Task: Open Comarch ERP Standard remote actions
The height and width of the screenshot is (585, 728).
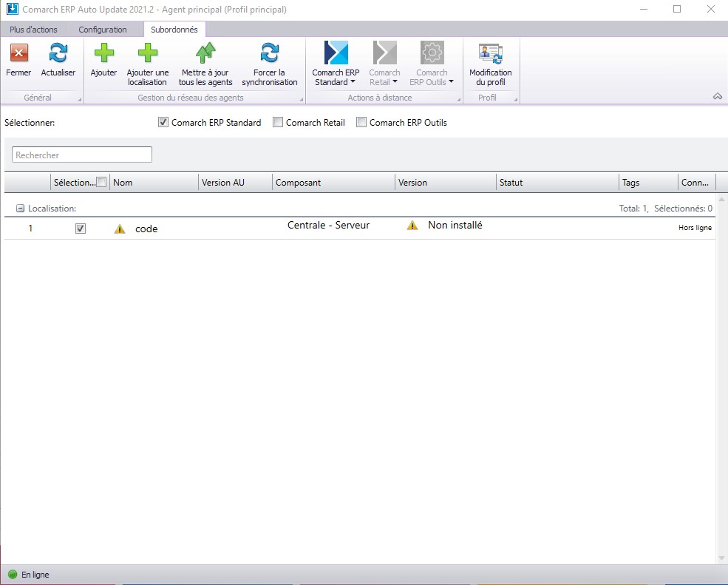Action: click(336, 64)
